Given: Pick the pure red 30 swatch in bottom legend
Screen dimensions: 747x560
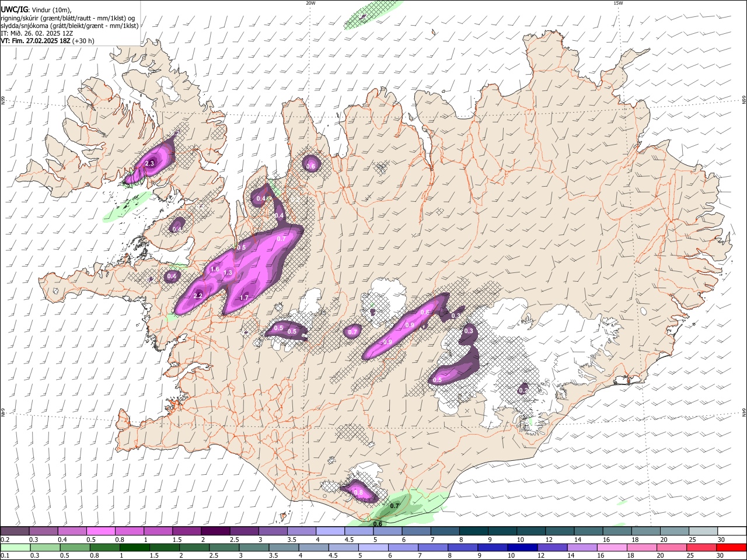Looking at the screenshot, I should click(731, 547).
